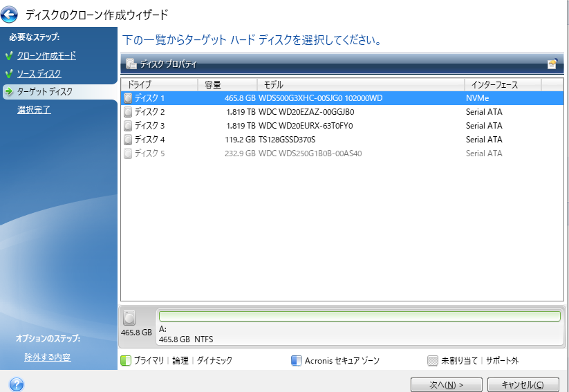Select ディスク 1 row text
569x392 pixels.
click(149, 98)
